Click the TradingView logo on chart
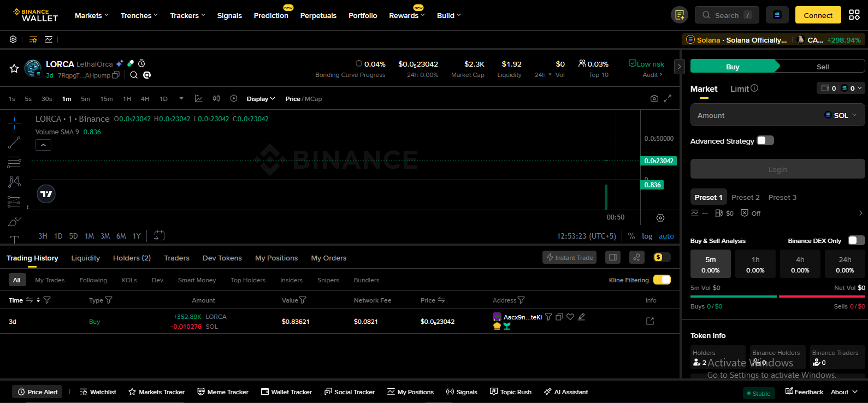The width and height of the screenshot is (868, 403). click(x=46, y=194)
